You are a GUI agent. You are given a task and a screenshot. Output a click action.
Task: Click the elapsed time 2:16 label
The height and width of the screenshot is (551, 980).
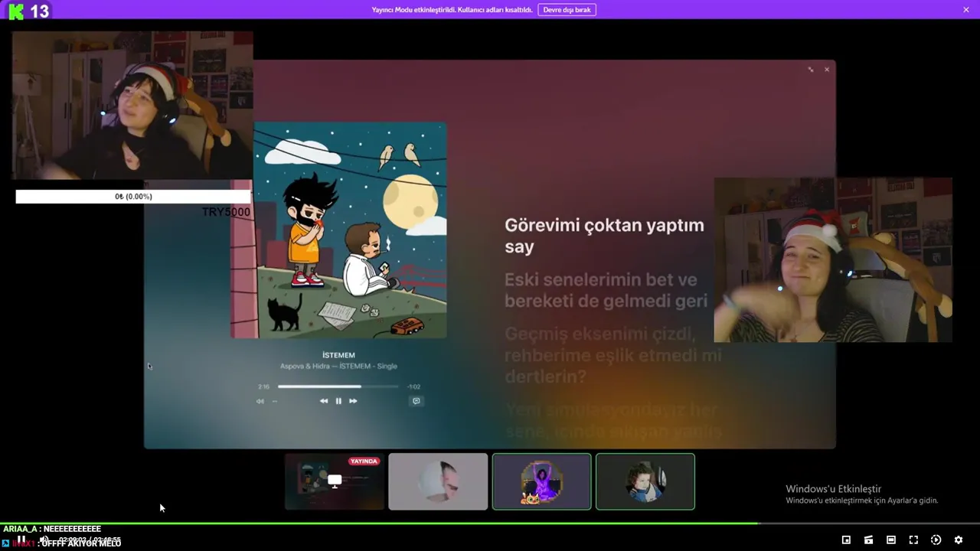[x=263, y=387]
